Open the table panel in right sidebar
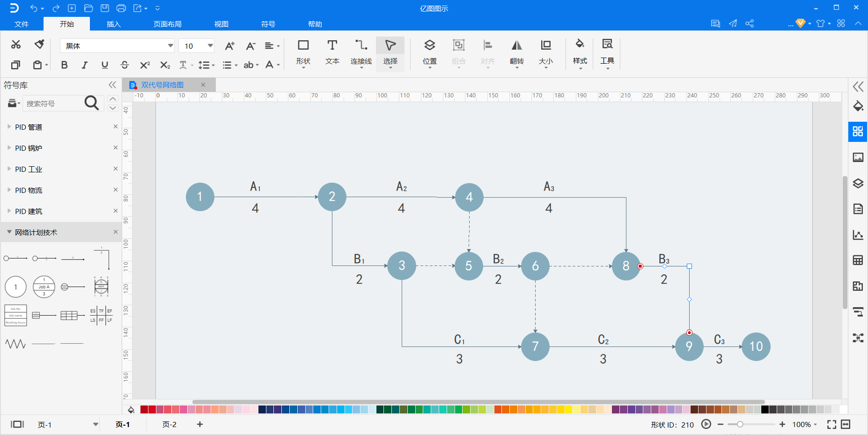The image size is (868, 435). click(858, 260)
